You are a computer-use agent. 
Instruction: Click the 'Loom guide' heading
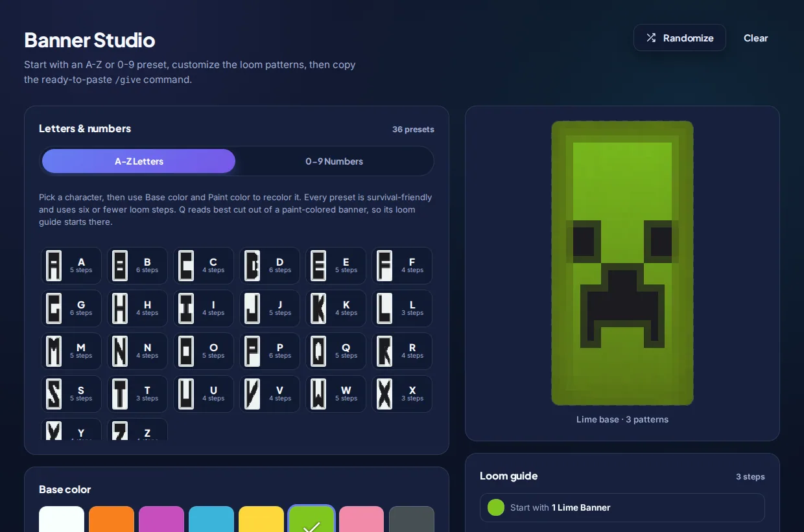(509, 476)
